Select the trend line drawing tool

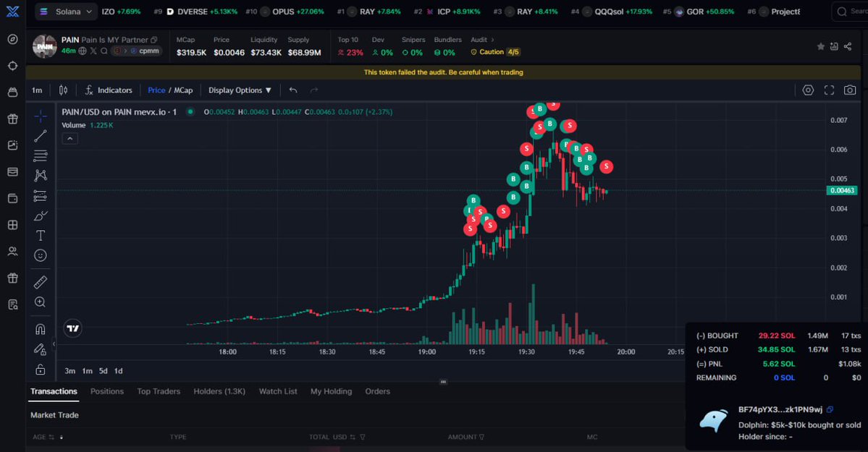tap(41, 136)
